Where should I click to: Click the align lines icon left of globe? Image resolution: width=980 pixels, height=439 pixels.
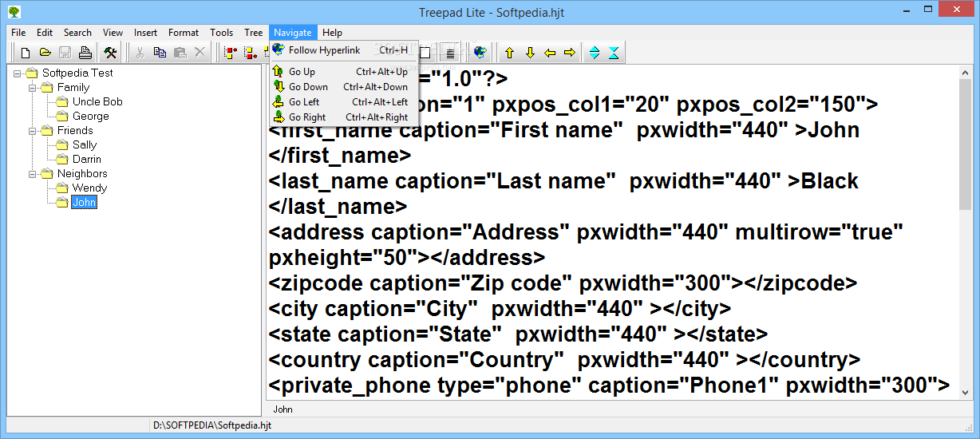point(450,53)
